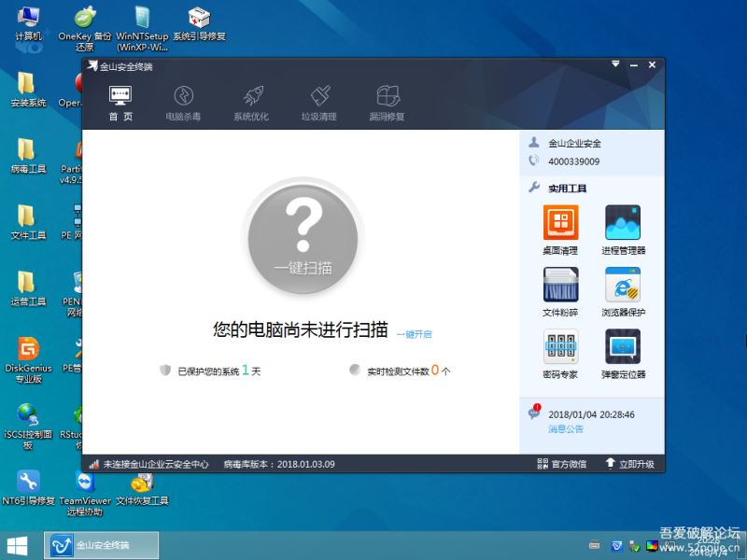Select the TeamViewer 远程协助 desktop icon

85,493
